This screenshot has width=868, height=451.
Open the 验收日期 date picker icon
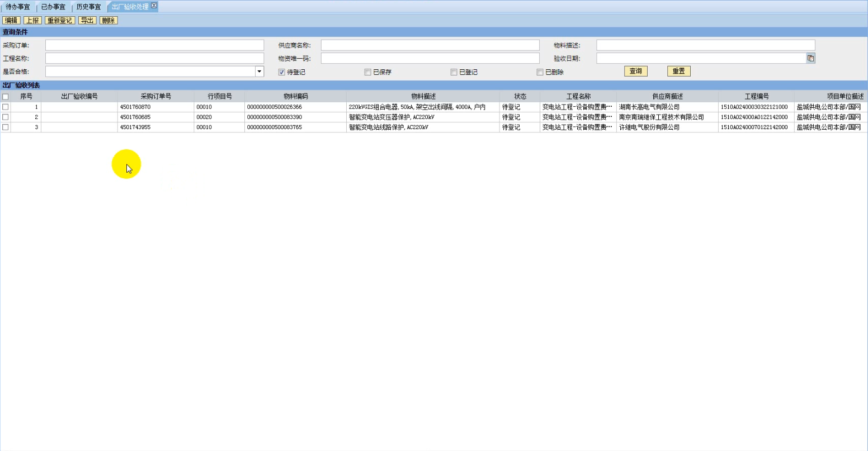[810, 58]
